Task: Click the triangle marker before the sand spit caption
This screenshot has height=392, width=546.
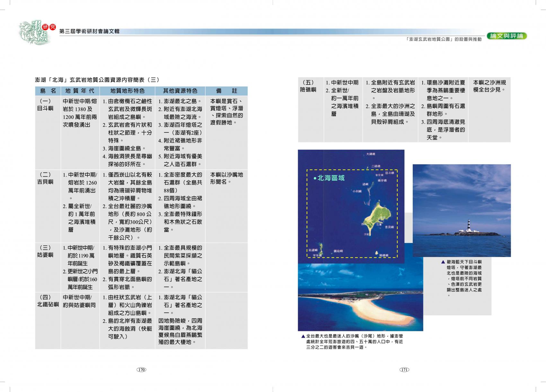Action: point(303,336)
